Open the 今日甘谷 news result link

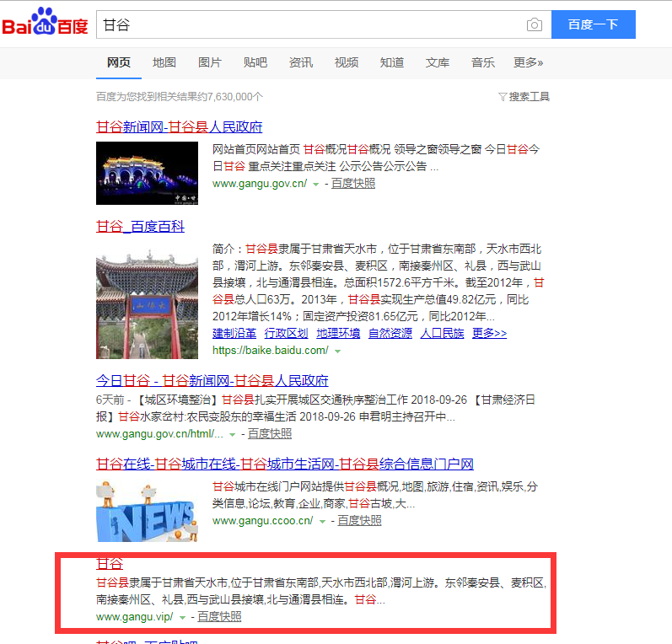tap(212, 380)
